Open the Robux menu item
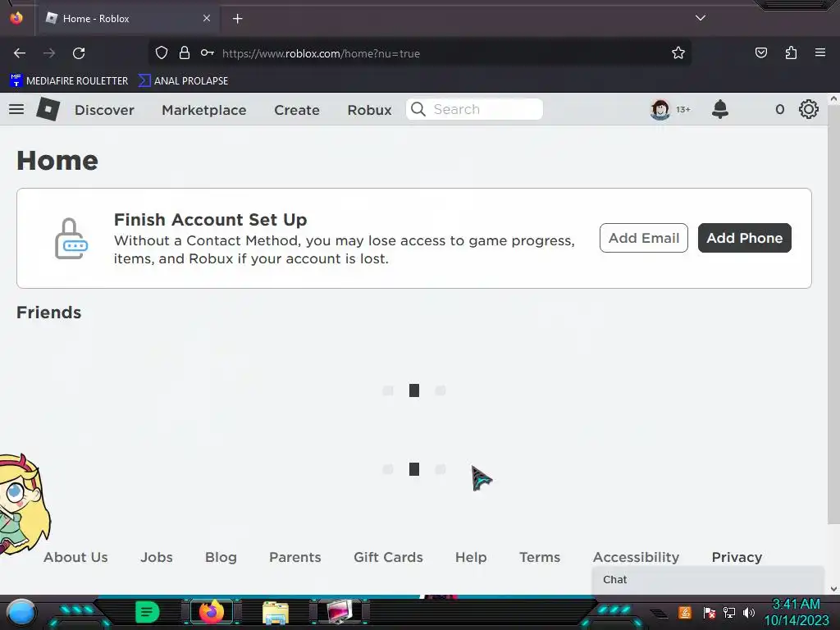The image size is (840, 630). coord(369,110)
